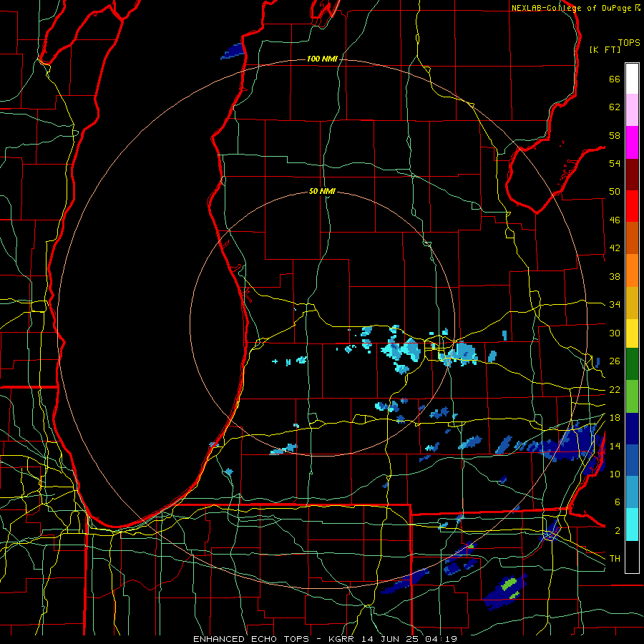This screenshot has width=644, height=644.
Task: Click the 58 legend value
Action: point(615,135)
